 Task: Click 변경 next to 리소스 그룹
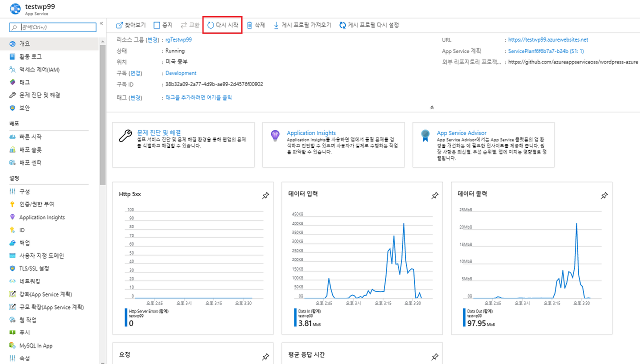[x=153, y=39]
